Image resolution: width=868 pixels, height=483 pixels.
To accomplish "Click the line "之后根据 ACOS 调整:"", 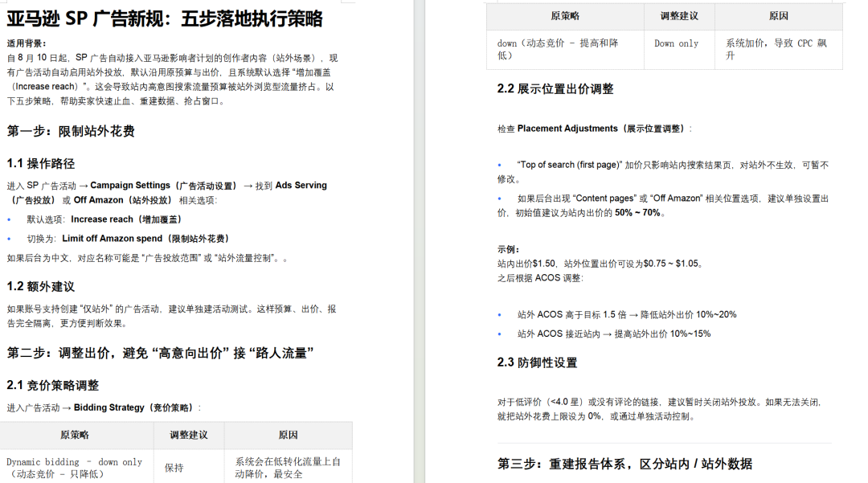I will (540, 278).
